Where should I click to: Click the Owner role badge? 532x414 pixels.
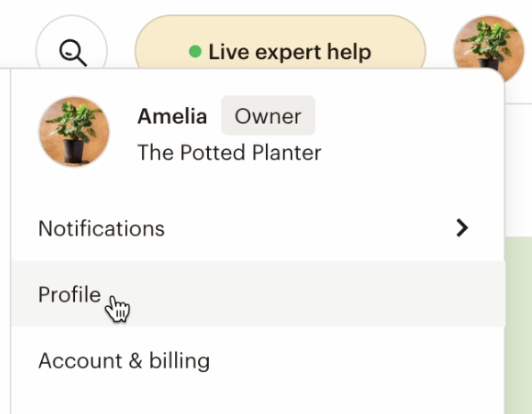268,116
